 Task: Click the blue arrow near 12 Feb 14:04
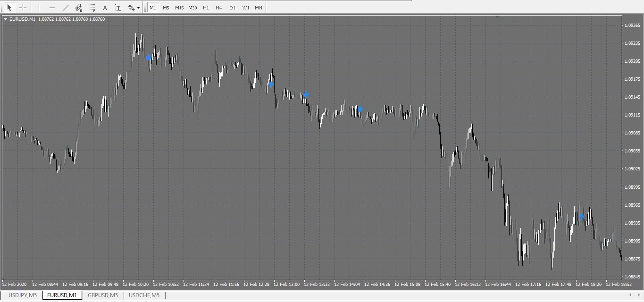(x=360, y=109)
